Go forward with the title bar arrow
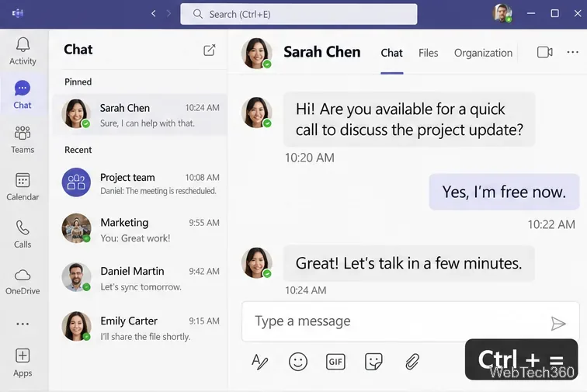Viewport: 587px width, 392px height. tap(168, 13)
